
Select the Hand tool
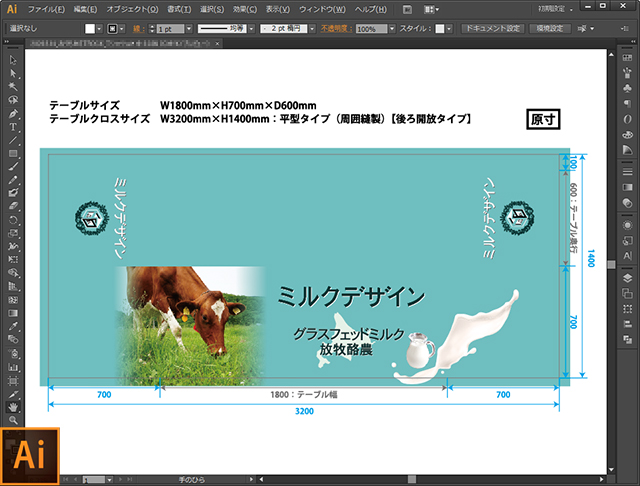pyautogui.click(x=13, y=407)
